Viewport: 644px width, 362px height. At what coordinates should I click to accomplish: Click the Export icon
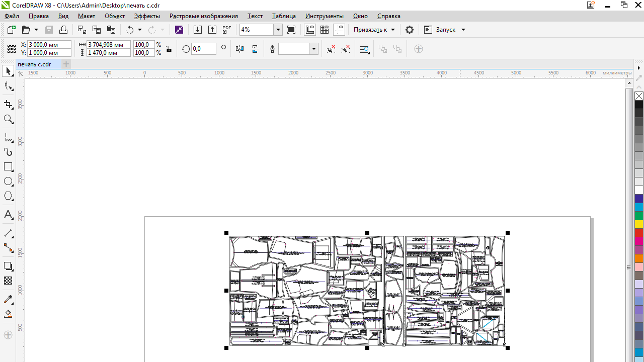click(x=212, y=30)
